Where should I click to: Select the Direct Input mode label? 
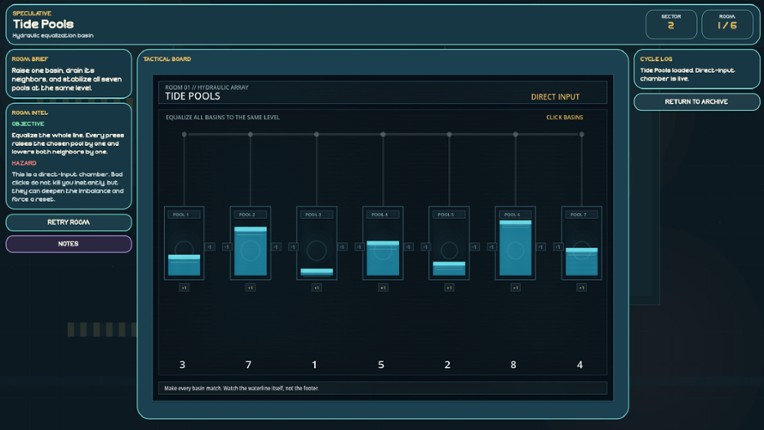pyautogui.click(x=555, y=97)
